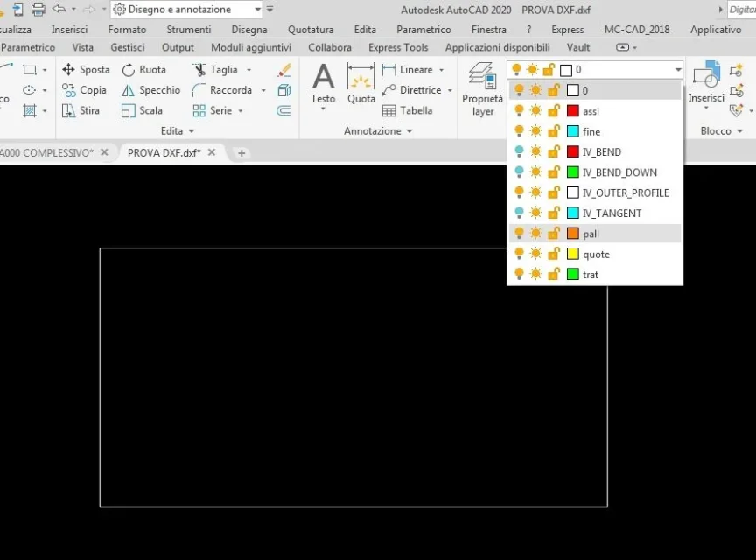This screenshot has height=560, width=756.
Task: Click the orange color swatch of pall layer
Action: coord(573,234)
